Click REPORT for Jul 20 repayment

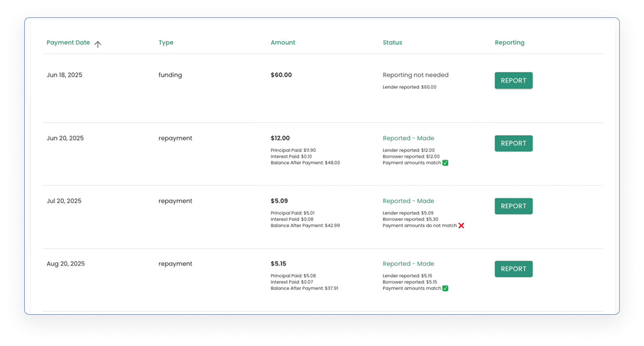click(x=514, y=206)
